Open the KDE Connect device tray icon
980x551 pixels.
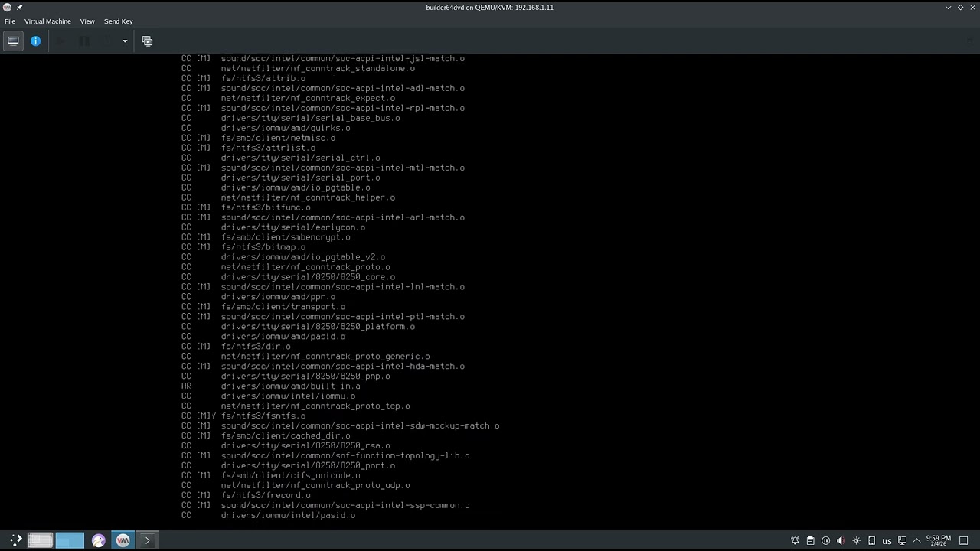tap(871, 540)
